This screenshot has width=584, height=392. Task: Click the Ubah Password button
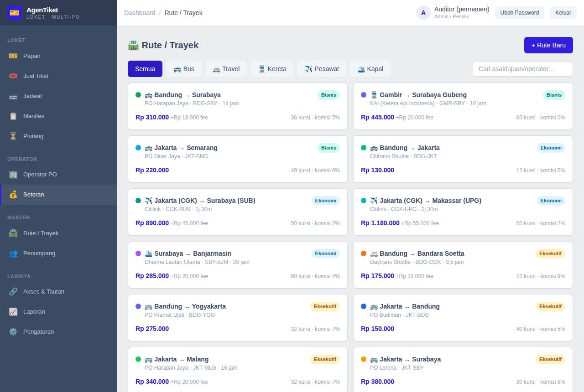pyautogui.click(x=520, y=13)
